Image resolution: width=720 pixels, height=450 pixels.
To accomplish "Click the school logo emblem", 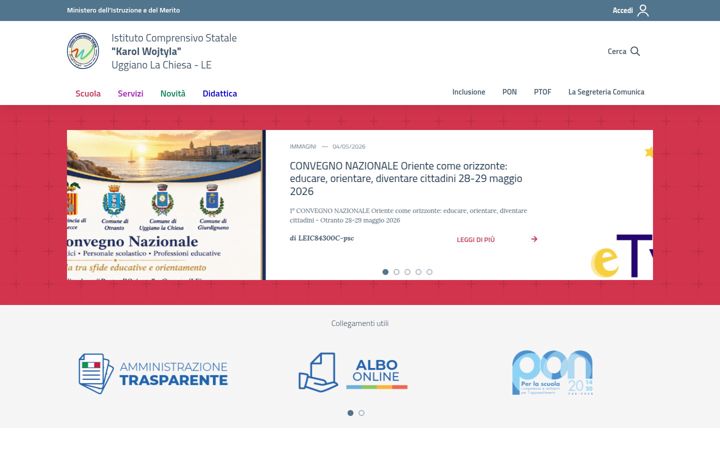I will (x=83, y=51).
